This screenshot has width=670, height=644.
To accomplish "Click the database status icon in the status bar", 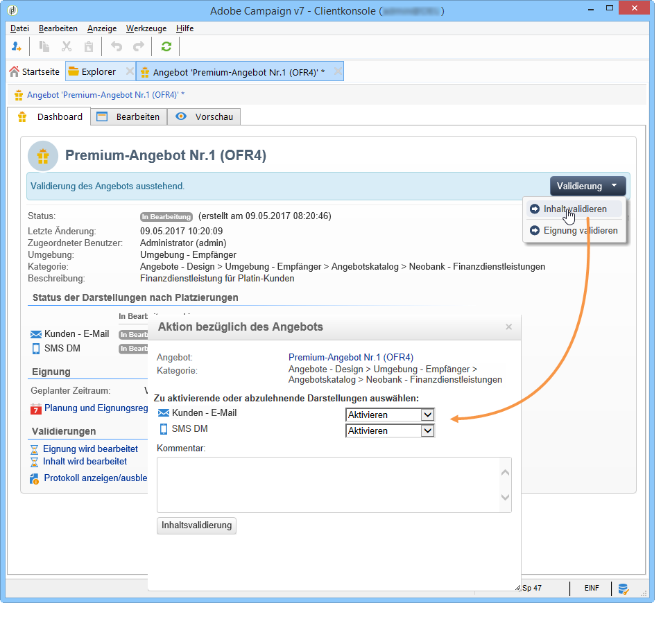I will (x=624, y=589).
